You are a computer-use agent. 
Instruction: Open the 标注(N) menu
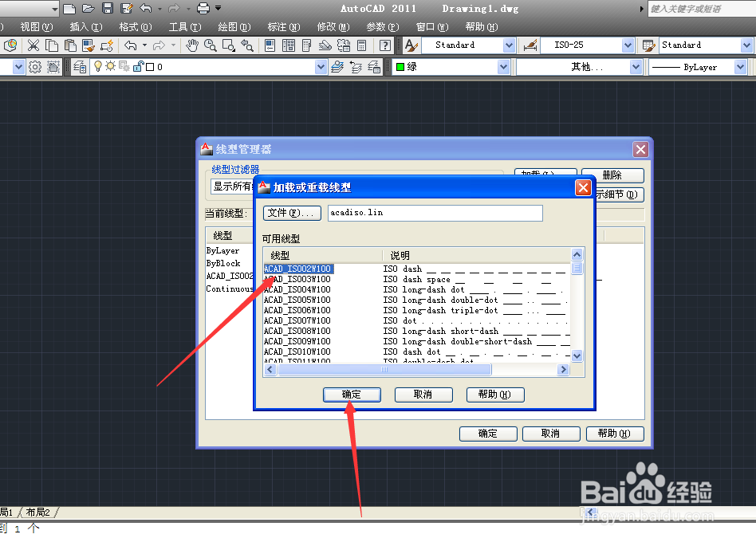coord(284,27)
